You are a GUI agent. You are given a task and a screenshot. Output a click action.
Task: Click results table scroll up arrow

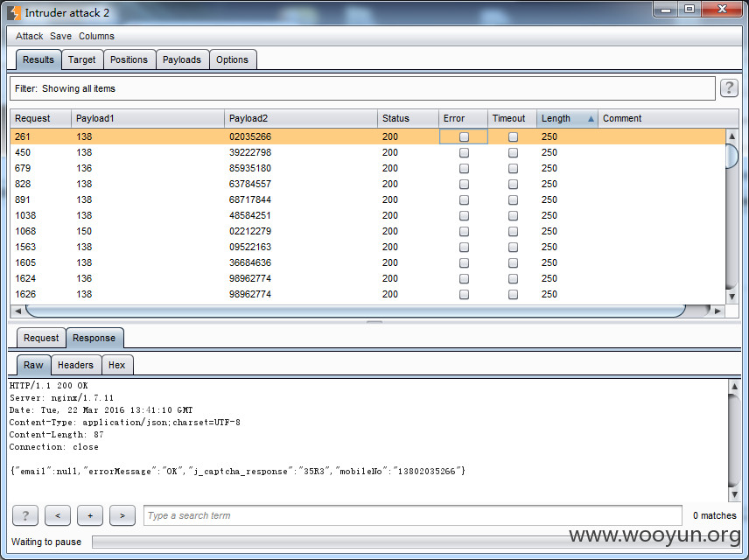[x=731, y=136]
